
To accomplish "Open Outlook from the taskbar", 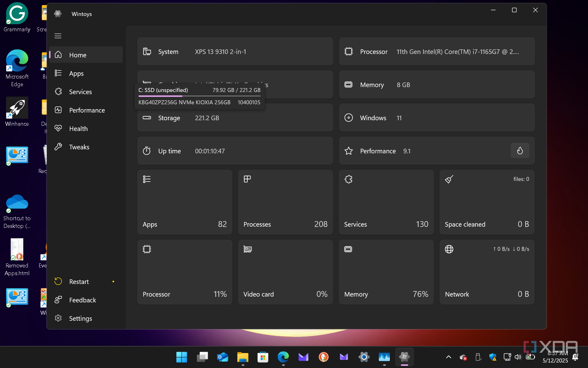I will 222,357.
